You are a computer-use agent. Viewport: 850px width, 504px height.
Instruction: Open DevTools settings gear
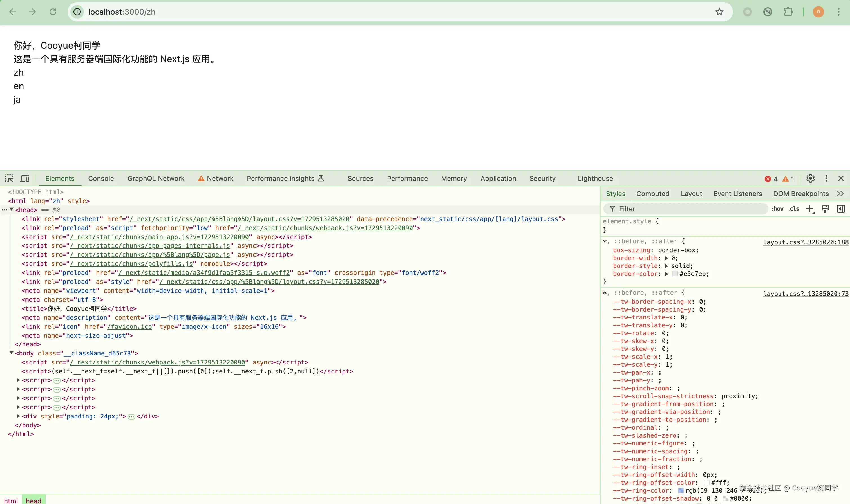[x=810, y=178]
